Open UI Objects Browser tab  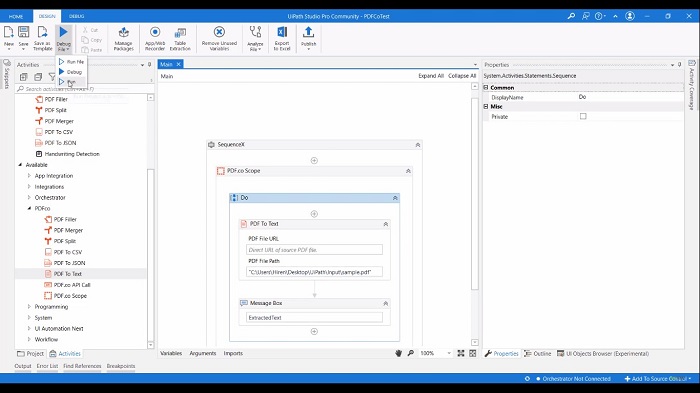click(x=603, y=354)
